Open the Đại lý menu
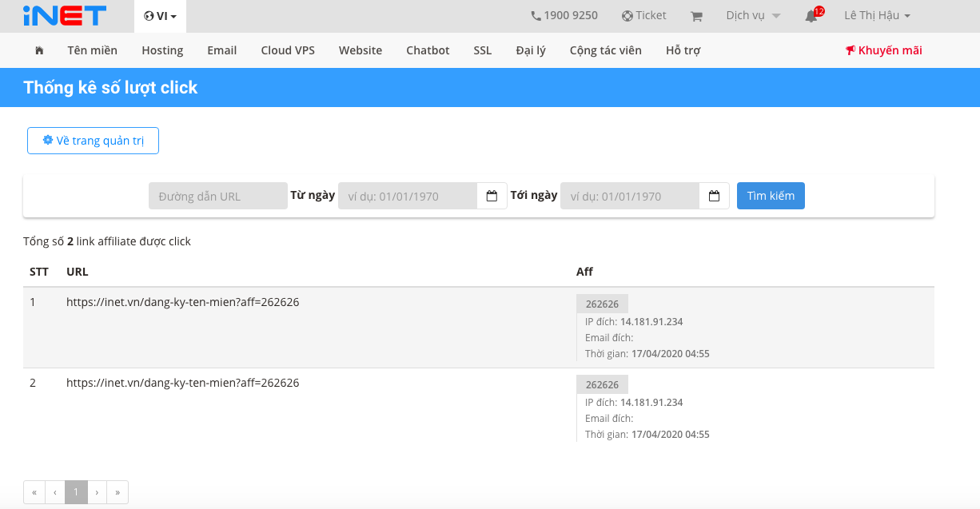The height and width of the screenshot is (509, 980). click(531, 50)
